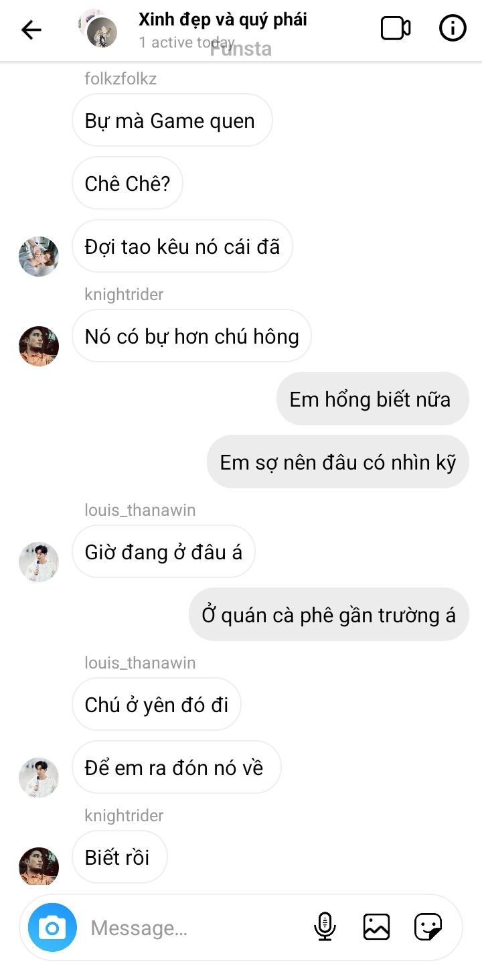Tap the avatar beside Đợi tao kêu nó cái đã
This screenshot has height=980, width=482.
[x=39, y=256]
